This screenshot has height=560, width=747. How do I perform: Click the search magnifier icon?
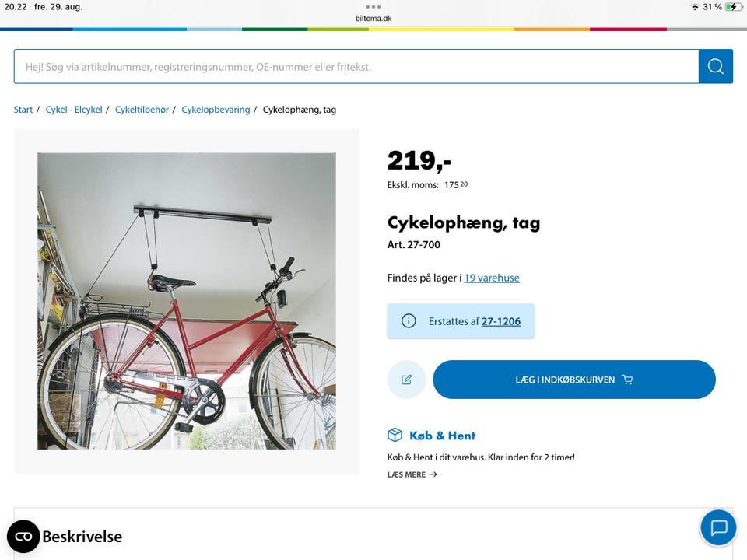715,66
